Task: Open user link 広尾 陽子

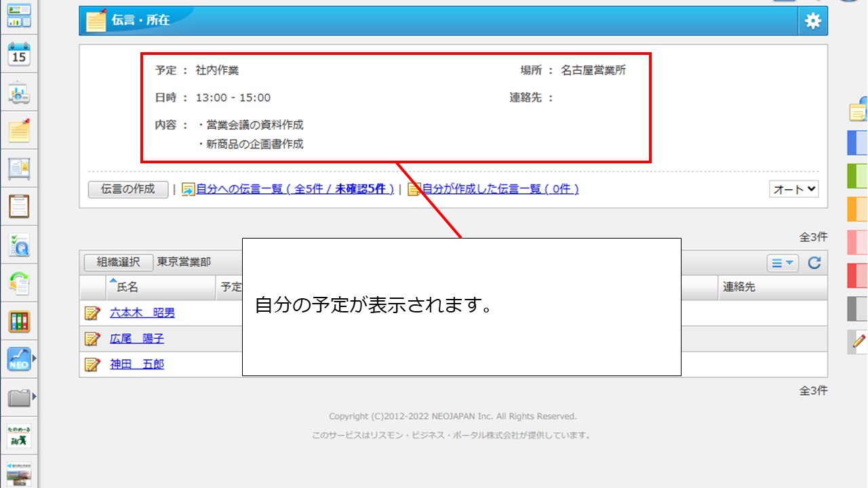Action: point(137,339)
